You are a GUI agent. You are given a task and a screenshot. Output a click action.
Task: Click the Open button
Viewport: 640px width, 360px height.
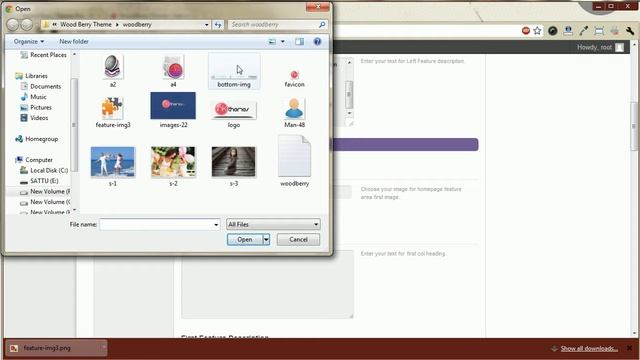click(x=244, y=240)
